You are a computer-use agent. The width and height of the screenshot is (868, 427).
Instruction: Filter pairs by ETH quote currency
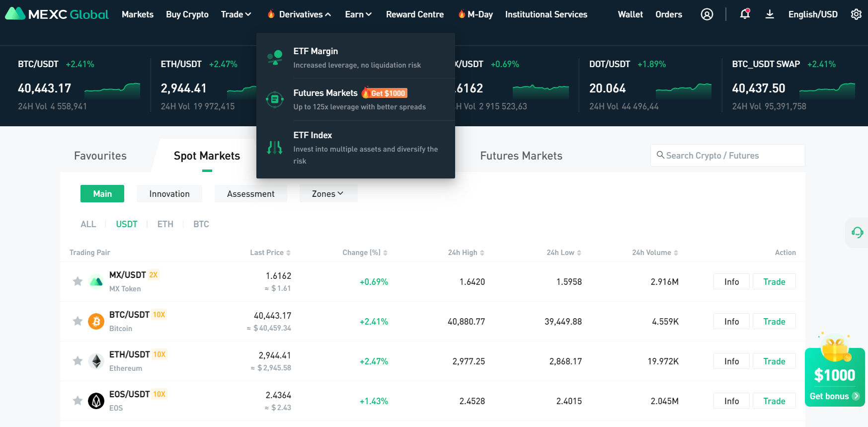point(165,224)
